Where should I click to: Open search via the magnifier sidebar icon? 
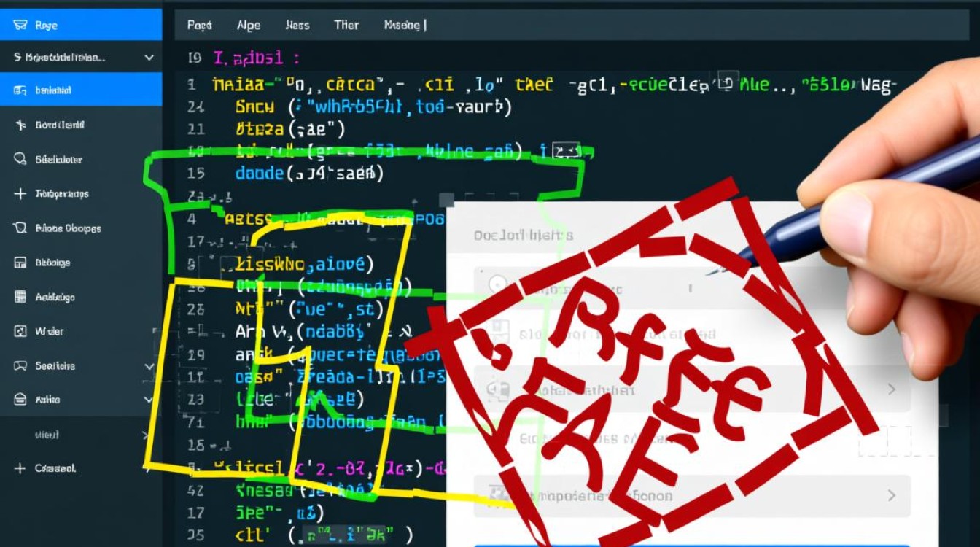(20, 159)
